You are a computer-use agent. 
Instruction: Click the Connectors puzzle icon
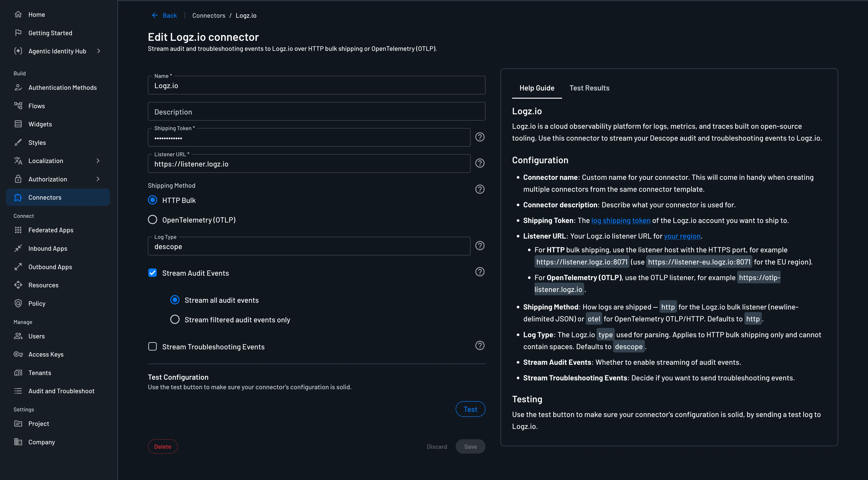click(18, 198)
